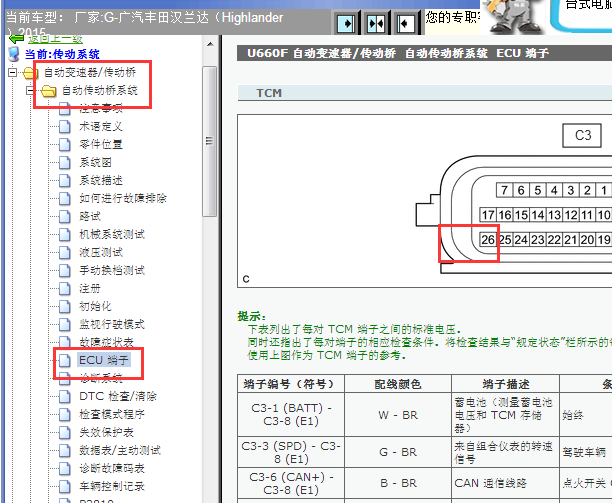This screenshot has height=503, width=612.
Task: Click the tree panel vertical scrollbar thumb
Action: [x=210, y=141]
